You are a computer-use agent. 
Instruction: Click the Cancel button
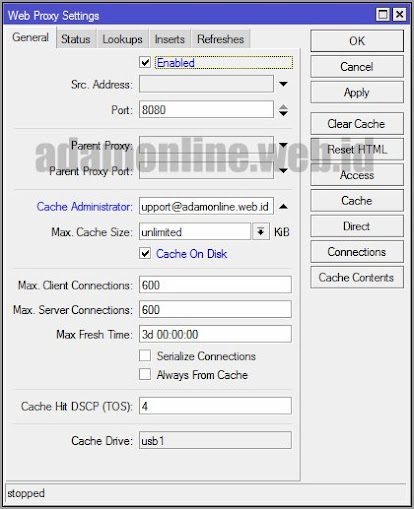[x=357, y=67]
